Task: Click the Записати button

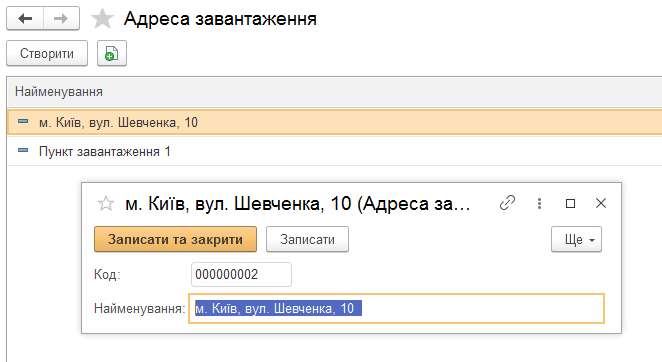Action: click(307, 239)
